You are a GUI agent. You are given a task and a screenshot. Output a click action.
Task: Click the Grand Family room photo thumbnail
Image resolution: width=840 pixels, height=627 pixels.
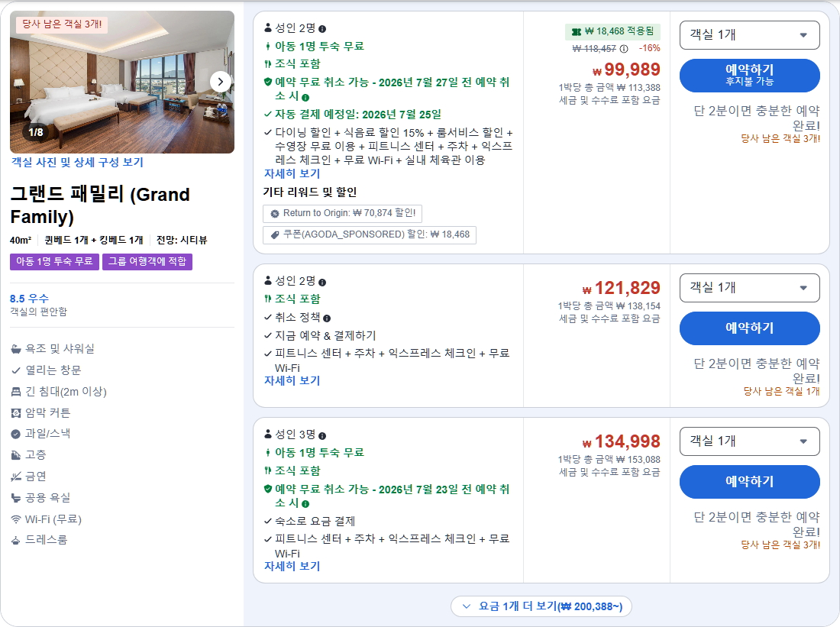122,82
